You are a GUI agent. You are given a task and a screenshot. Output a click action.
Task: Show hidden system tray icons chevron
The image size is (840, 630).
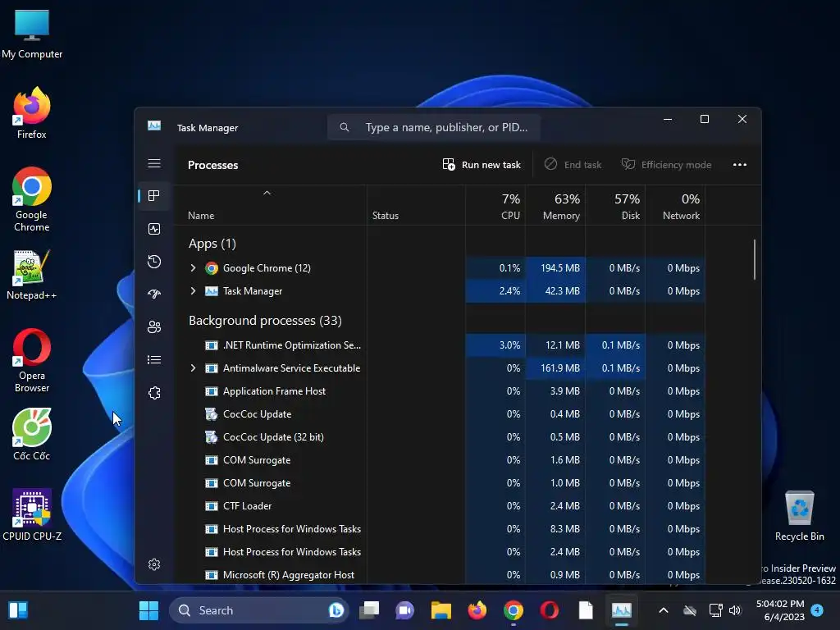(x=663, y=610)
